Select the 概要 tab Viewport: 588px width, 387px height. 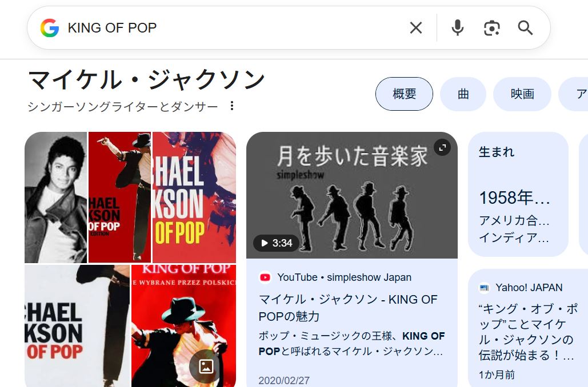404,94
